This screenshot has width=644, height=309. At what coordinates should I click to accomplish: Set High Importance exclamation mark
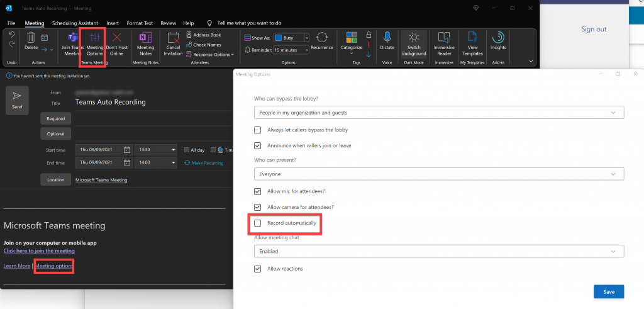point(369,45)
